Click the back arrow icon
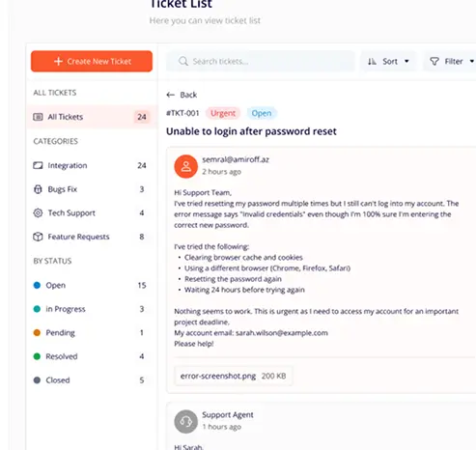Viewport: 476px width, 450px height. 171,95
